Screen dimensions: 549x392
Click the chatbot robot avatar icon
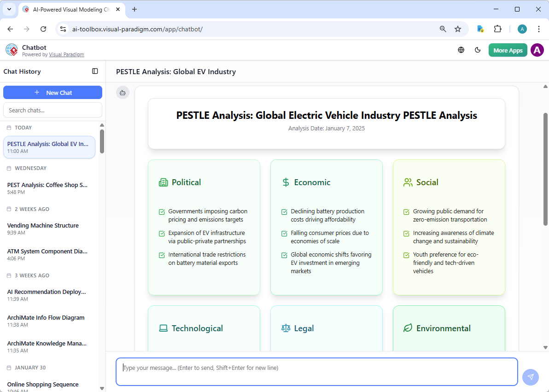tap(123, 92)
